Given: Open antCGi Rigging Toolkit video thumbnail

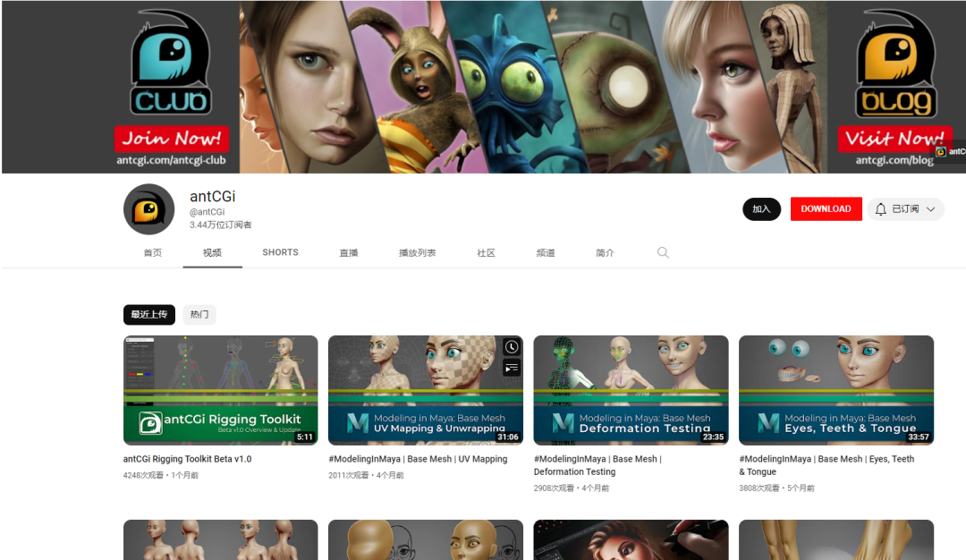Looking at the screenshot, I should click(221, 390).
